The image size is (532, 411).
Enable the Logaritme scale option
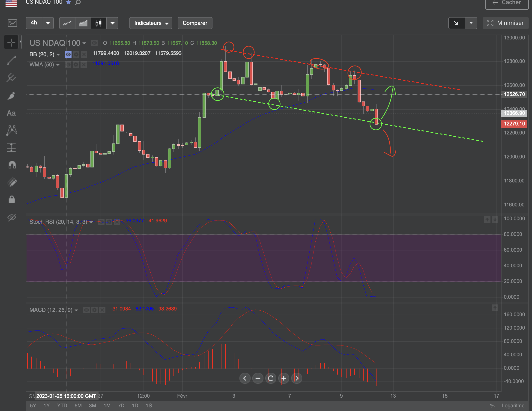[x=513, y=405]
